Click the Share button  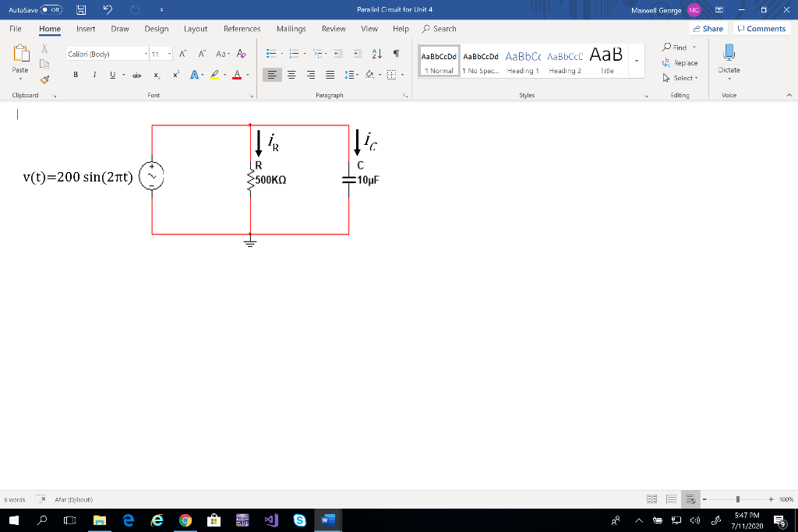point(707,28)
